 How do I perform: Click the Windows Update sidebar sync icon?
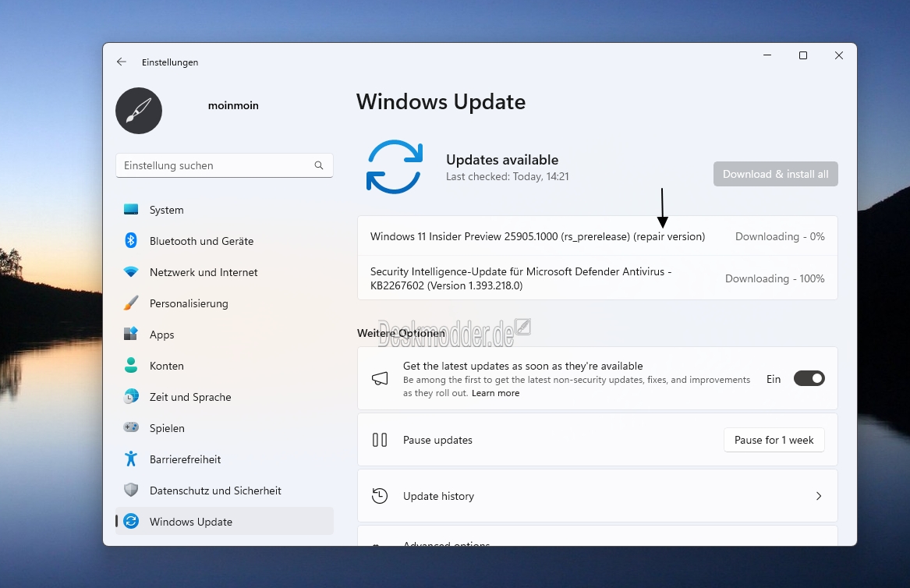pyautogui.click(x=131, y=521)
